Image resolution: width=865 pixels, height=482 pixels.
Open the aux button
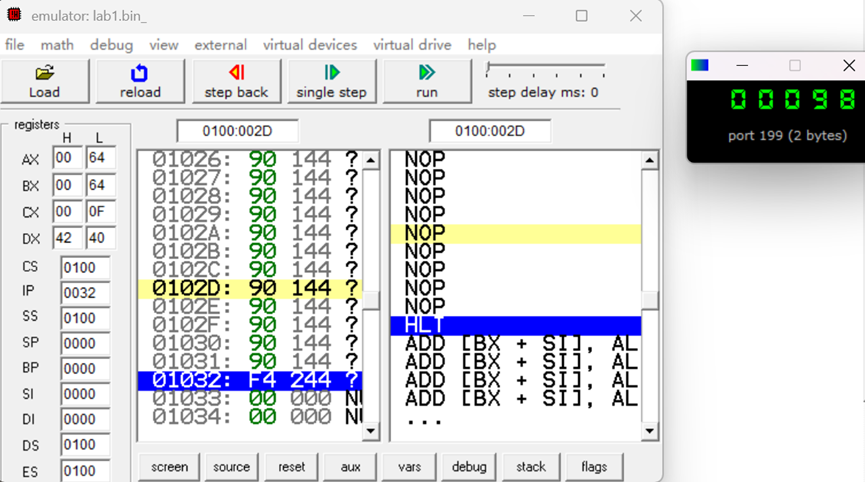[350, 467]
